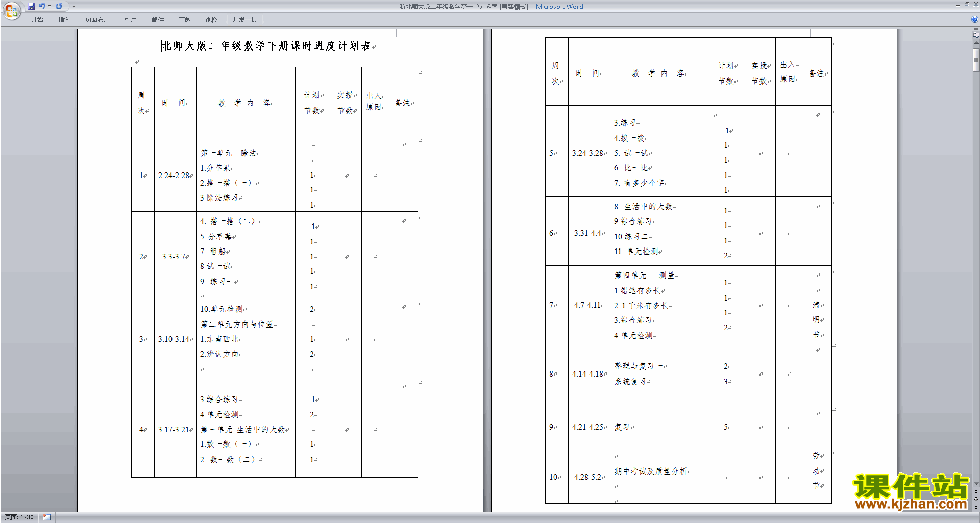The height and width of the screenshot is (523, 980).
Task: Click the line 2. 1千米有多长
Action: [x=641, y=306]
